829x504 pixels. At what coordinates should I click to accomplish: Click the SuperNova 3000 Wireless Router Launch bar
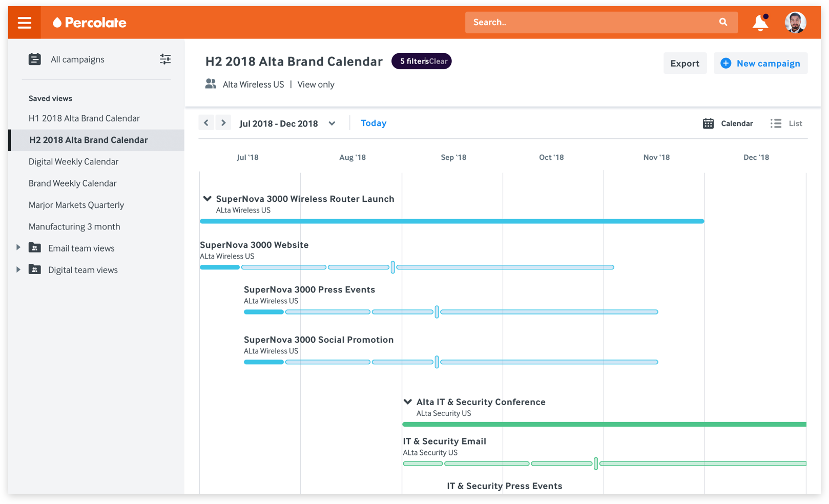[452, 221]
